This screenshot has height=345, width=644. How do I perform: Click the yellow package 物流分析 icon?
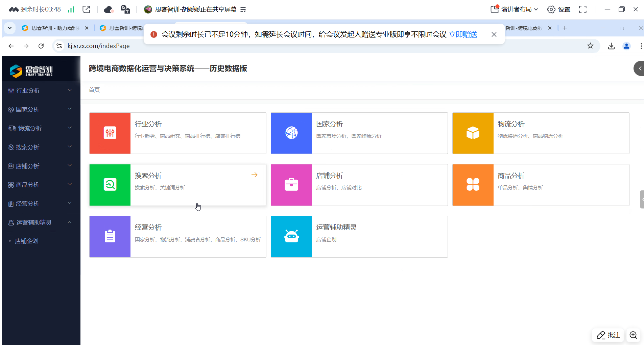(x=473, y=133)
